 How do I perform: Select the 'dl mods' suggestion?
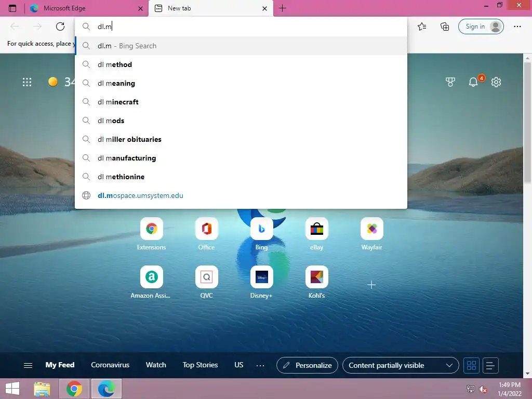[241, 121]
